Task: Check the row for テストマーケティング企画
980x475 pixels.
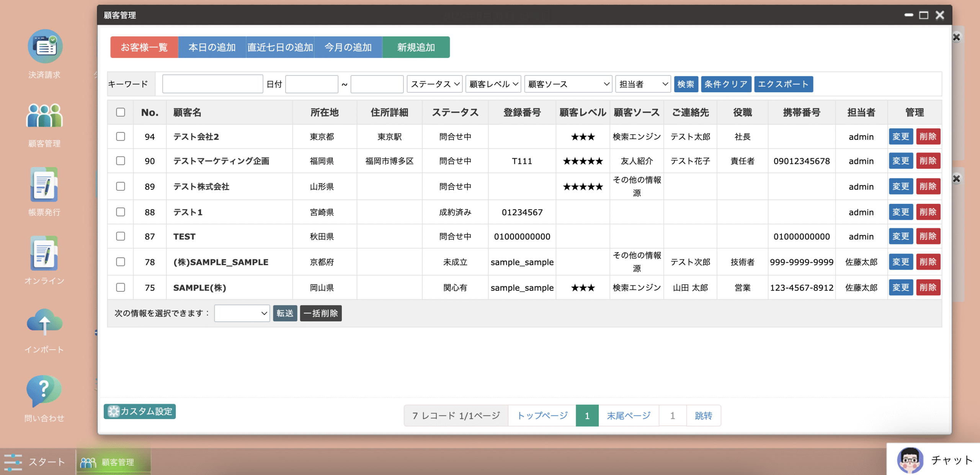Action: point(121,161)
